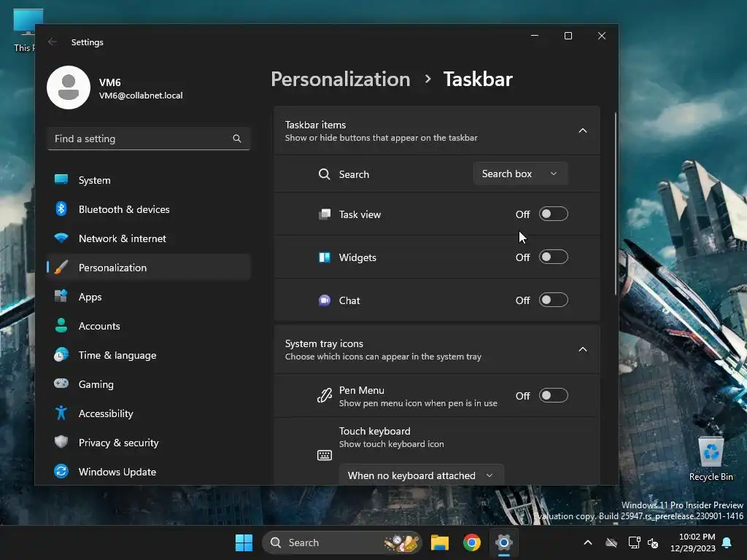Open Gaming settings
The image size is (747, 560).
coord(149,384)
